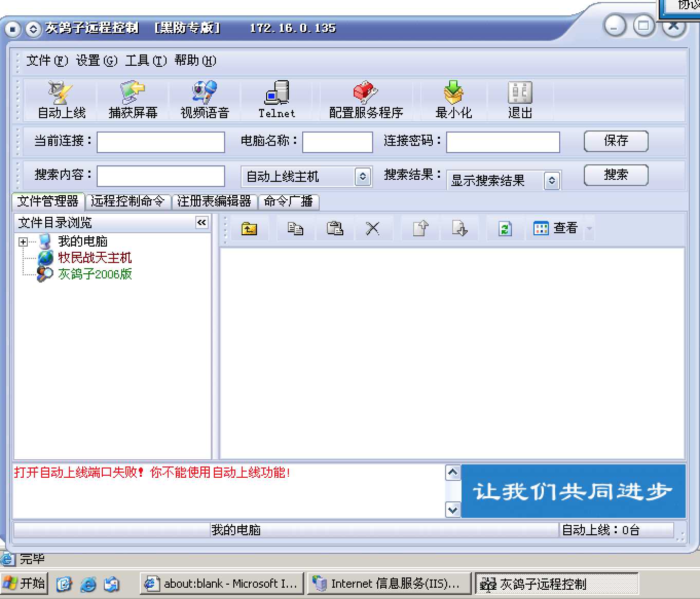The width and height of the screenshot is (700, 599).
Task: Switch to the 文件管理器 tab
Action: pyautogui.click(x=48, y=201)
